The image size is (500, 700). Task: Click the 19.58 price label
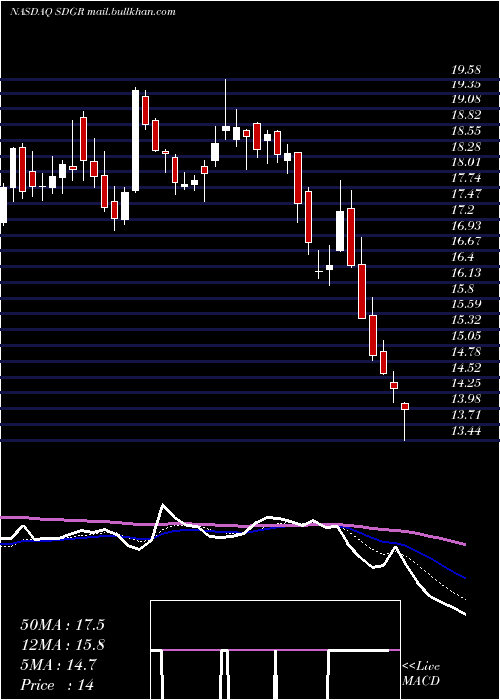click(465, 70)
